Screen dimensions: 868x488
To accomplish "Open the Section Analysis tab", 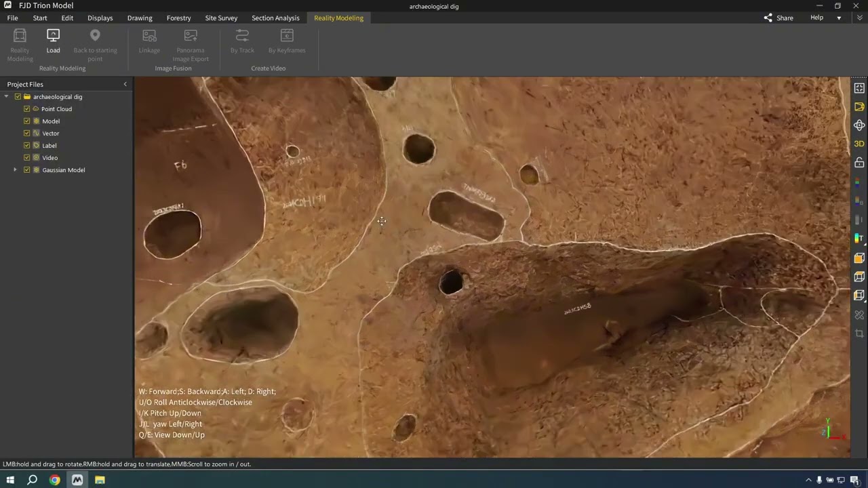I will pyautogui.click(x=275, y=18).
